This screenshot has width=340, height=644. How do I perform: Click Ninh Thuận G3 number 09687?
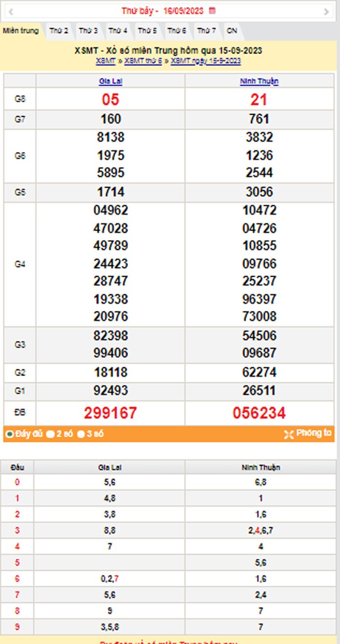[259, 353]
